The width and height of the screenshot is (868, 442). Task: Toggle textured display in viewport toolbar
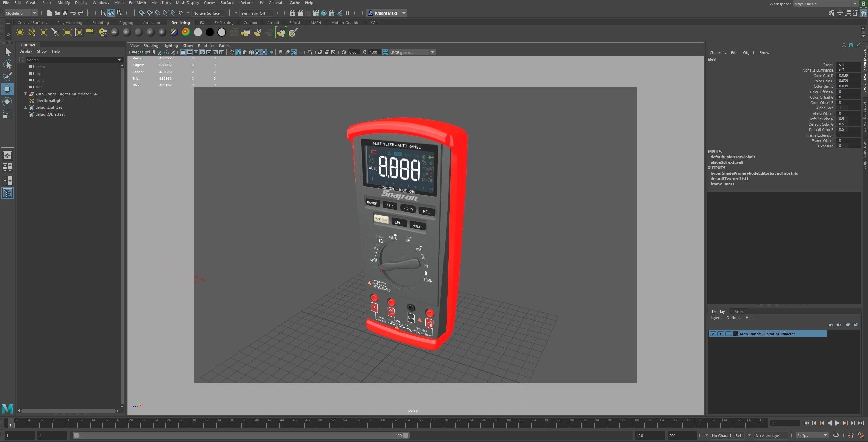tap(258, 52)
